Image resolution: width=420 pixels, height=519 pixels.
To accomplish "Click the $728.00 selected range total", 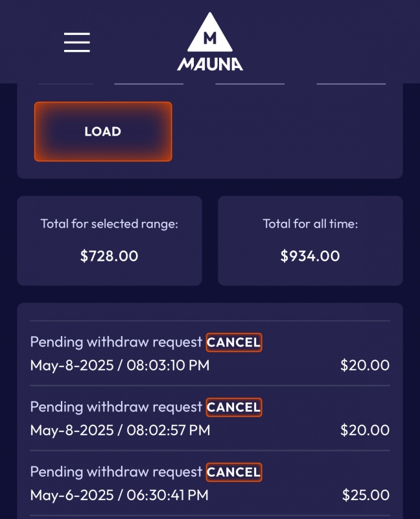I will [109, 256].
